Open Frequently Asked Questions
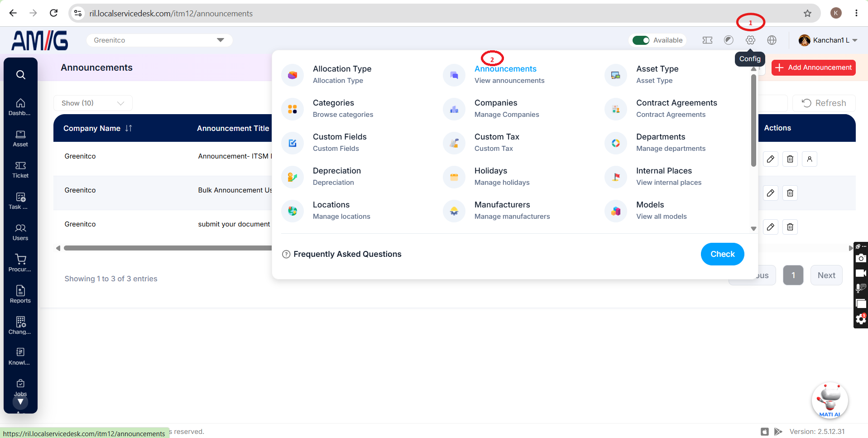This screenshot has height=438, width=868. pyautogui.click(x=347, y=254)
